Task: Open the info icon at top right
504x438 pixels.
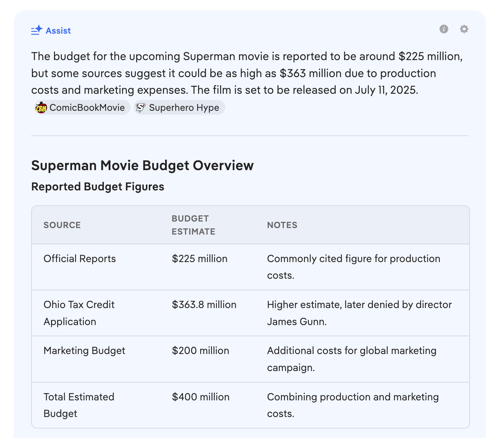Action: click(444, 29)
